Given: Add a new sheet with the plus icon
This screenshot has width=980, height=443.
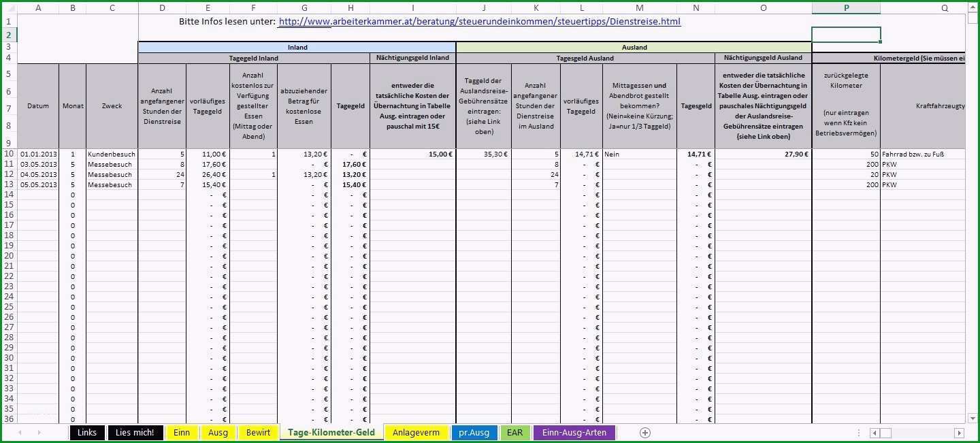Looking at the screenshot, I should click(645, 433).
